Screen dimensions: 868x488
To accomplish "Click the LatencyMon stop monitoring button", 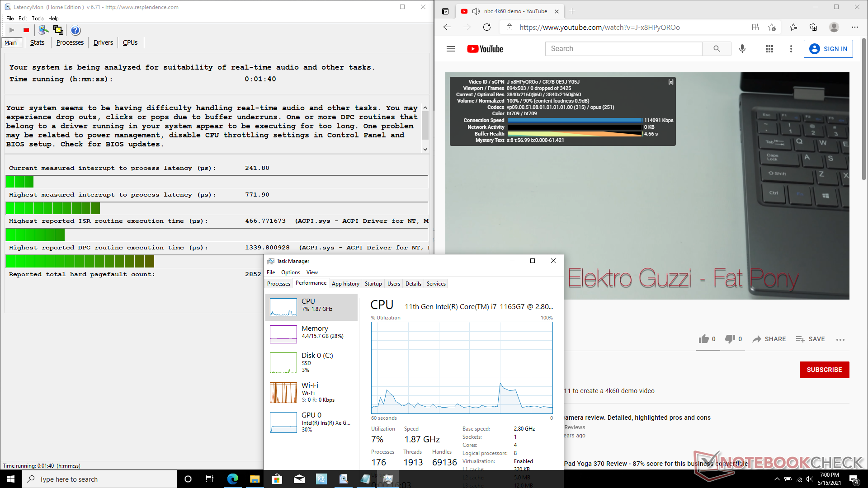I will (26, 30).
